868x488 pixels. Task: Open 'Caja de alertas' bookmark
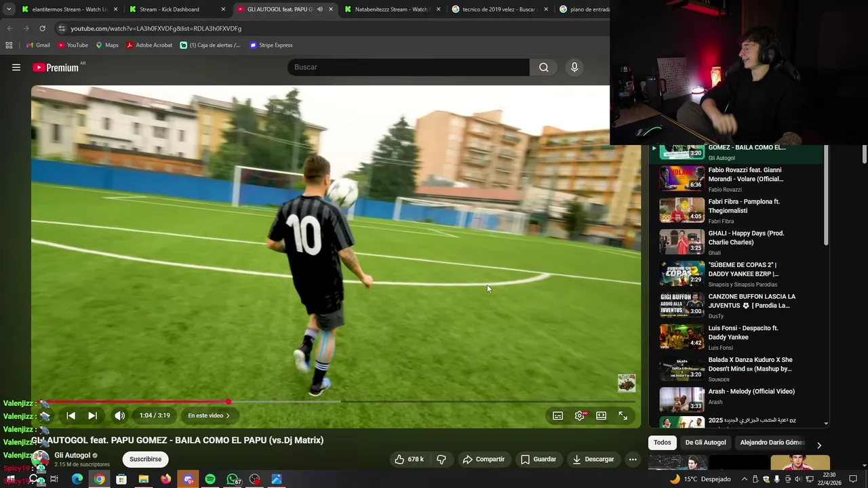click(210, 45)
